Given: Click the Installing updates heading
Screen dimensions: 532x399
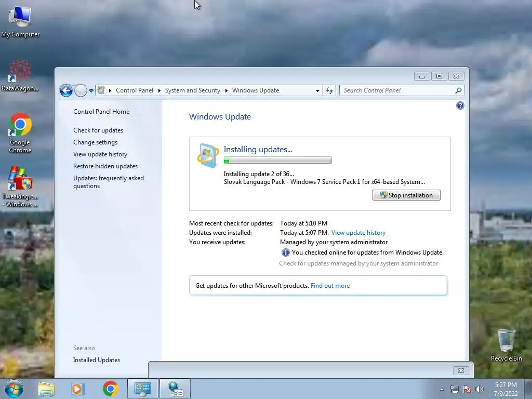Looking at the screenshot, I should click(258, 149).
